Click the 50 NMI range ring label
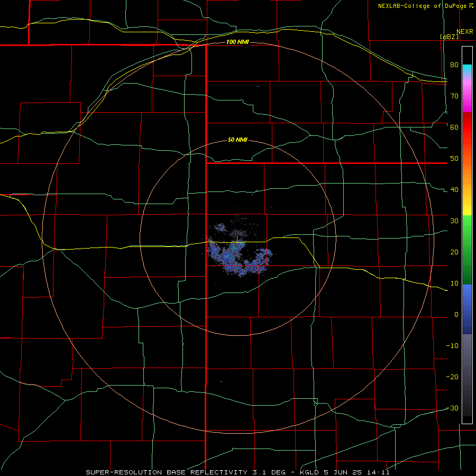Image resolution: width=476 pixels, height=476 pixels. [237, 140]
